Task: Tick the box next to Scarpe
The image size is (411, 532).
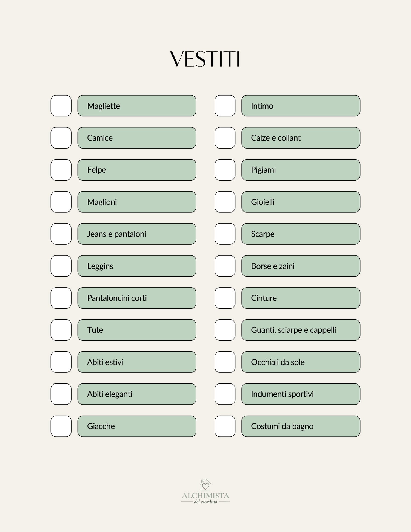Action: [x=225, y=234]
